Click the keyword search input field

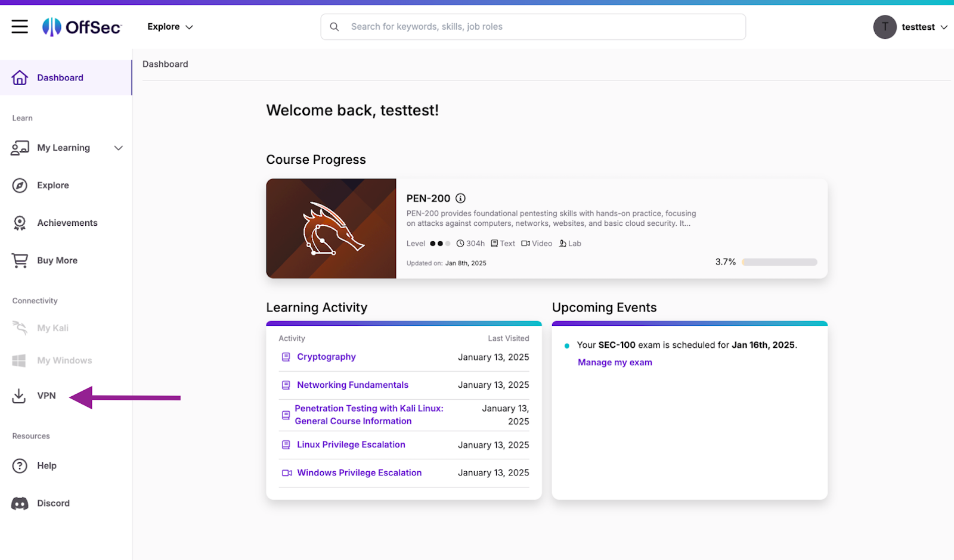click(533, 27)
